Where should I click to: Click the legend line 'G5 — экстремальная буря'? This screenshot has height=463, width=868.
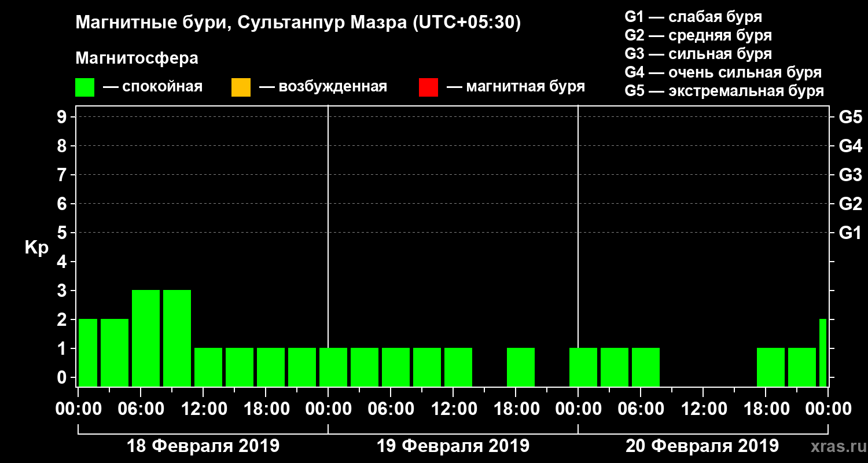pos(724,91)
